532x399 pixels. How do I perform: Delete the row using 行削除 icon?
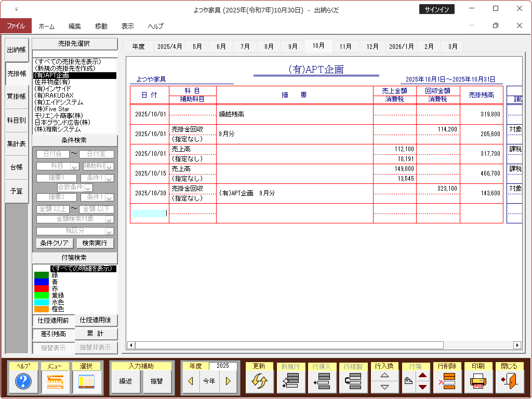446,382
